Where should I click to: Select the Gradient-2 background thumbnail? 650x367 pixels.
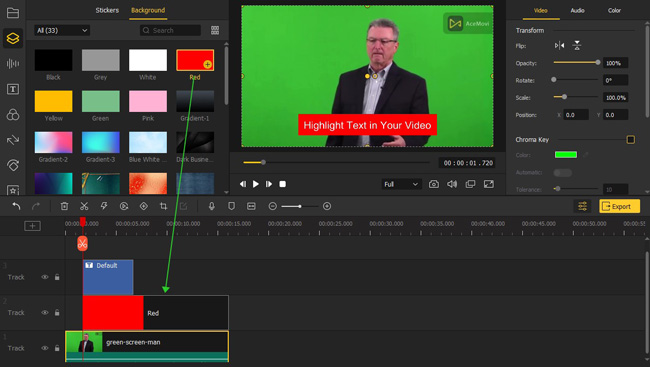53,143
